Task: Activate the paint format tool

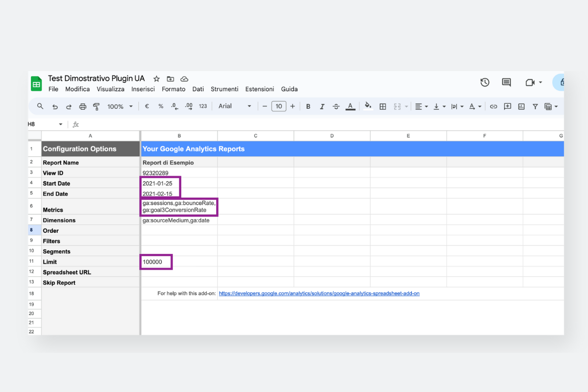Action: [x=96, y=106]
